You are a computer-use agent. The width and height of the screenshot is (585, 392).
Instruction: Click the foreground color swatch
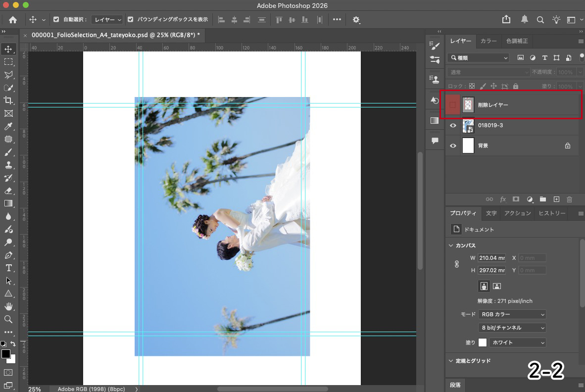pyautogui.click(x=6, y=354)
